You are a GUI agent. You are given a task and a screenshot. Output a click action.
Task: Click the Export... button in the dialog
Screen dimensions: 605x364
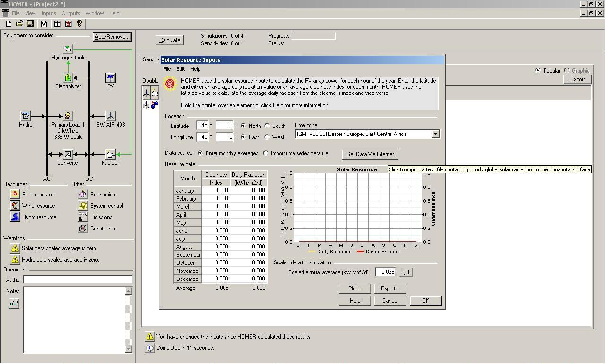coord(390,288)
